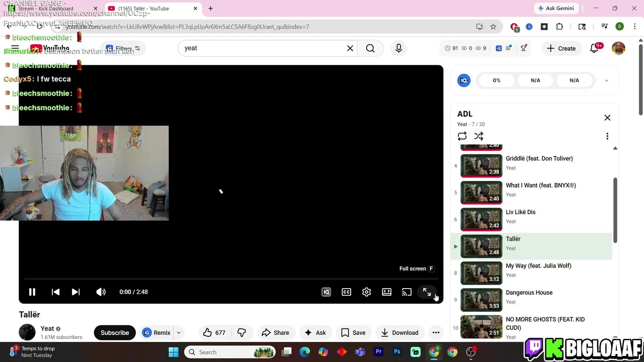Click the video progress bar
The image size is (644, 362).
(231, 279)
